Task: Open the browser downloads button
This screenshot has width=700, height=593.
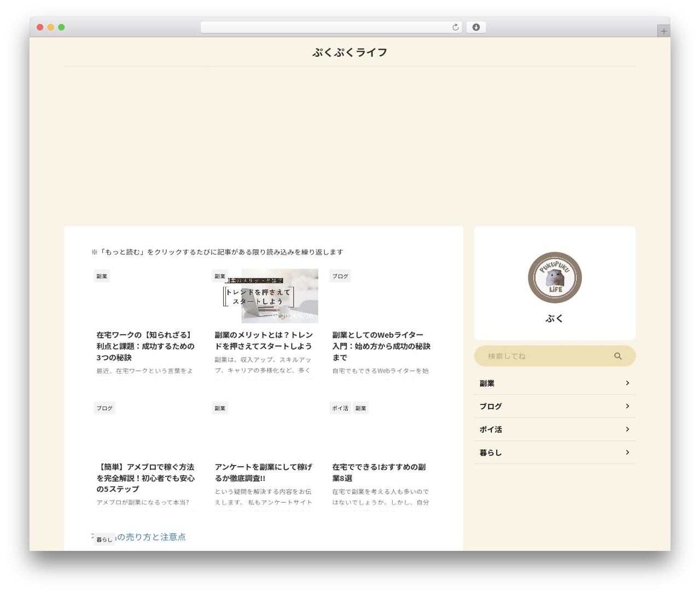Action: click(476, 27)
